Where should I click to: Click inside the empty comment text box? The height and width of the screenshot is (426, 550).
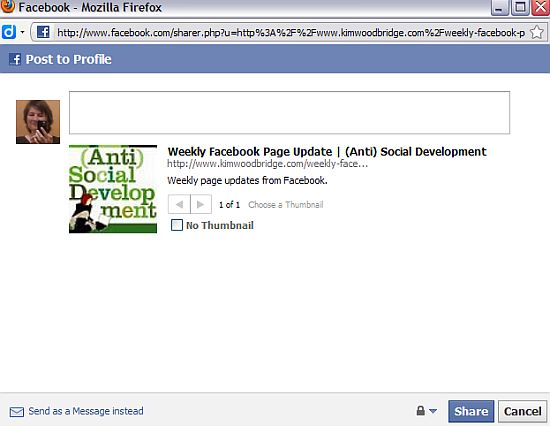coord(289,113)
